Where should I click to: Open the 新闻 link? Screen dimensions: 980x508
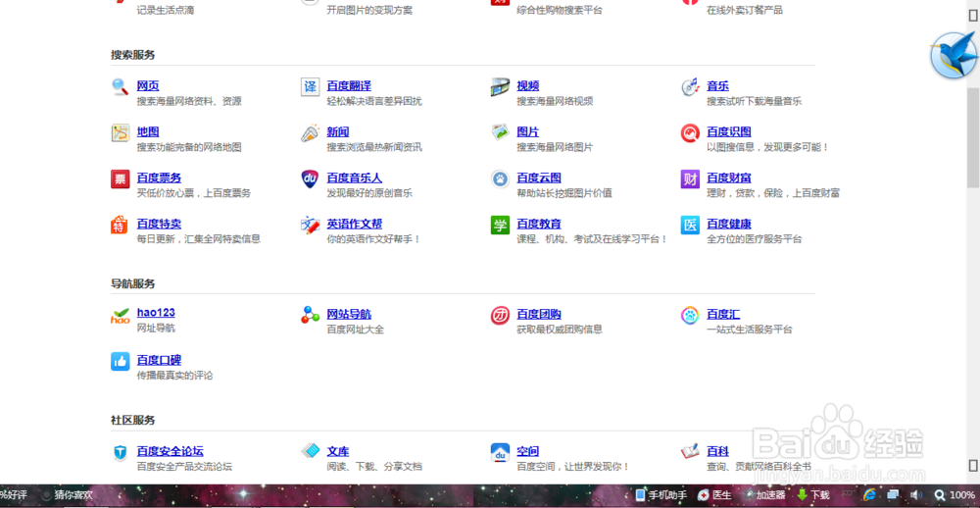(337, 132)
